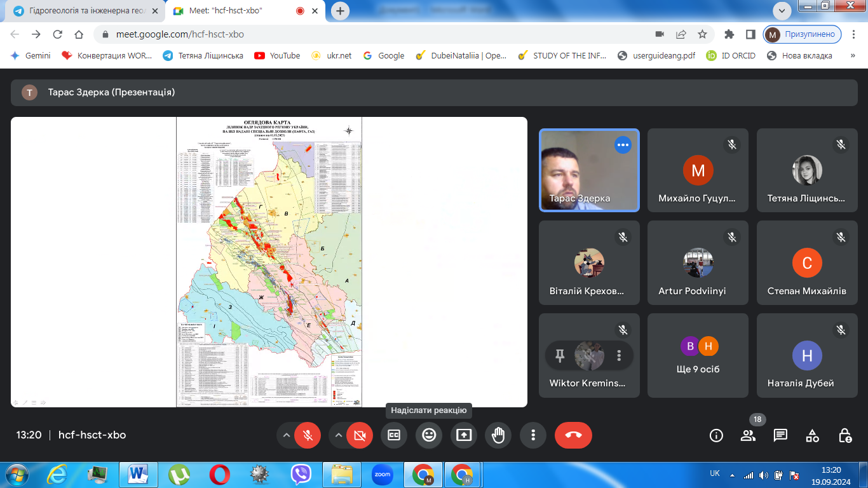Open meeting details info icon

(716, 435)
